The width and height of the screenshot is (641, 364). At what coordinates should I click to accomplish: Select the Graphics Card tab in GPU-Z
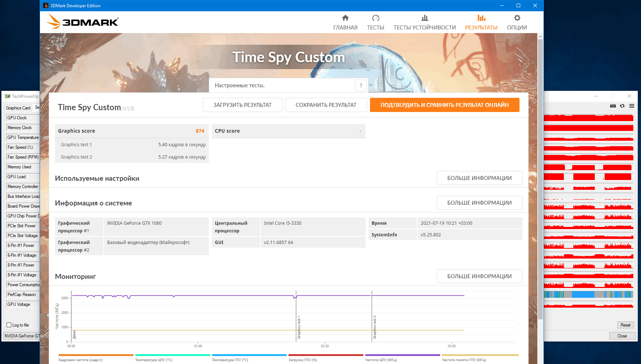(x=18, y=108)
